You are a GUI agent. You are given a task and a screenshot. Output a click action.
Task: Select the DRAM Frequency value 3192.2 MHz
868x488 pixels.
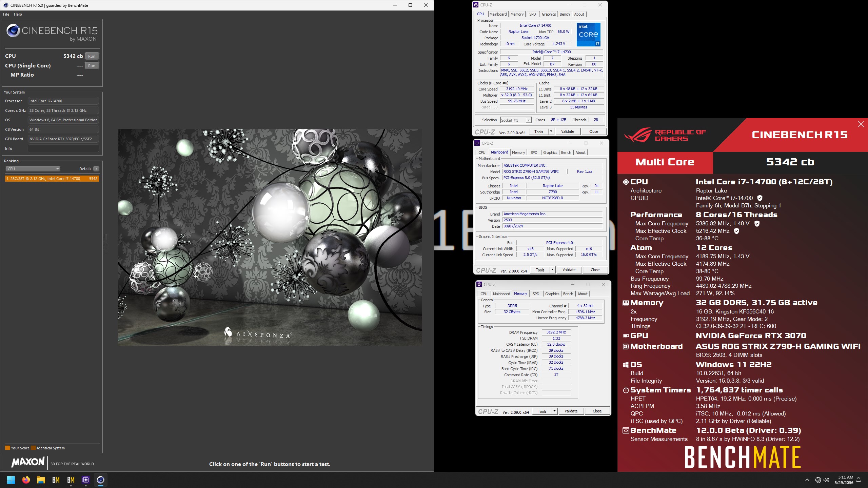tap(556, 332)
